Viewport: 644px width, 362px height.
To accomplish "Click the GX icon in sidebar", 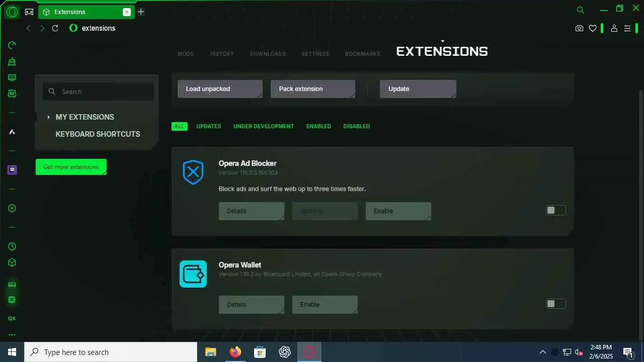I will tap(12, 318).
